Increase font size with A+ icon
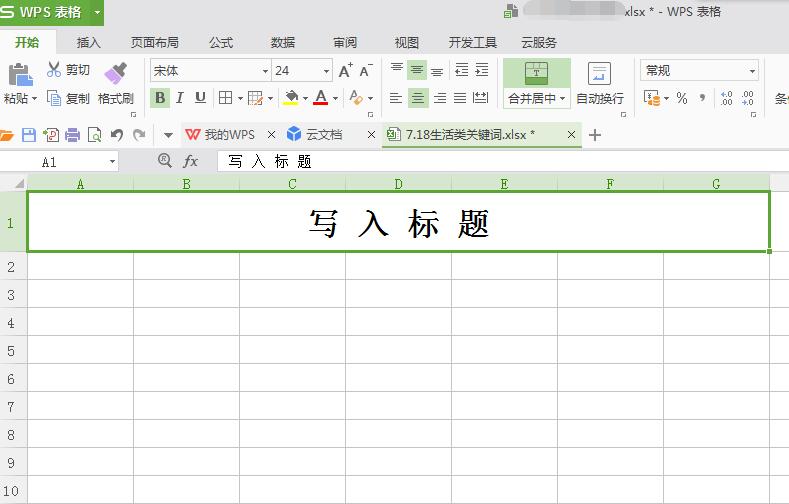The height and width of the screenshot is (504, 789). pyautogui.click(x=345, y=70)
